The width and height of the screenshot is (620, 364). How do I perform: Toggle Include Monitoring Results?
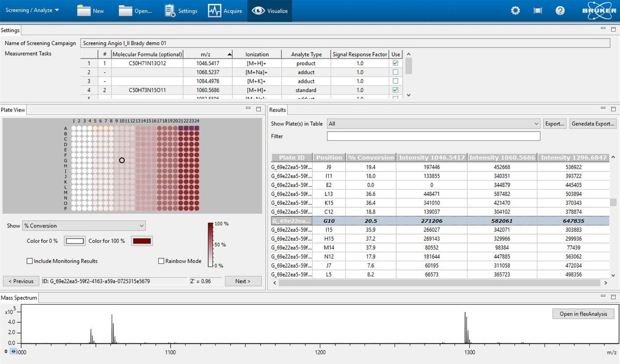tap(30, 261)
